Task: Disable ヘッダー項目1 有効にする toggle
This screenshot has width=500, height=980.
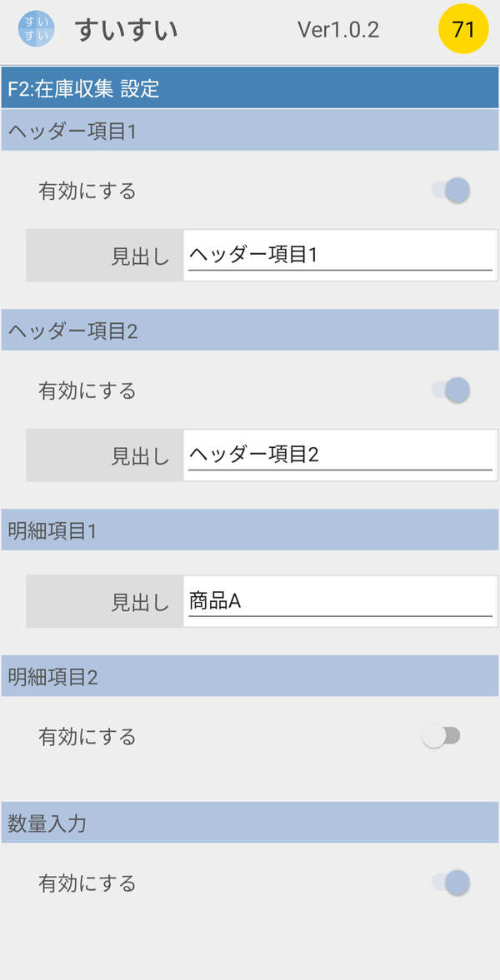Action: point(451,191)
